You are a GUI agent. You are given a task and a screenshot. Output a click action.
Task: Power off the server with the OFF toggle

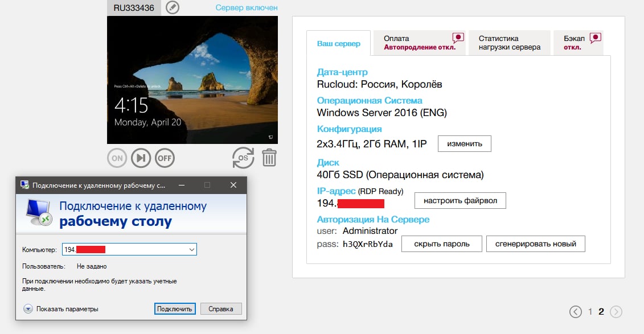coord(165,158)
